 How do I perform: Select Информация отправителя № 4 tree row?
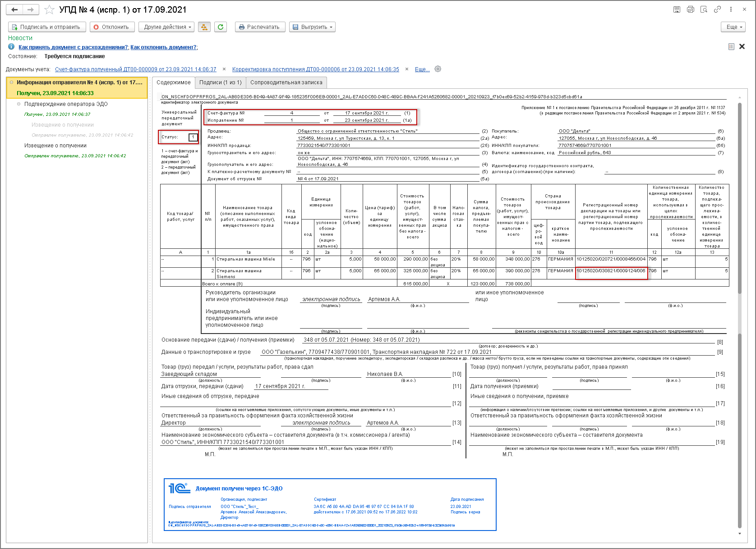[77, 88]
